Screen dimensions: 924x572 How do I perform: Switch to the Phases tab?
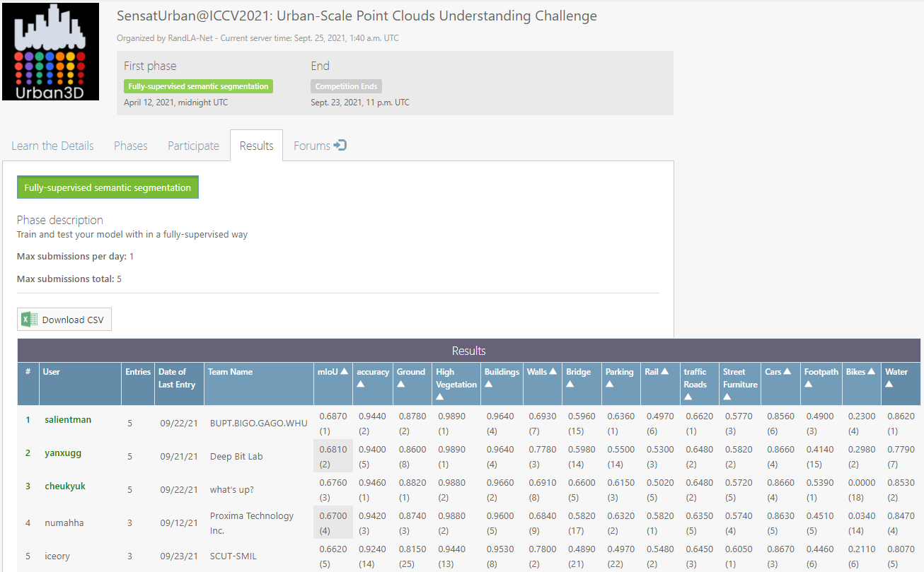[x=131, y=146]
